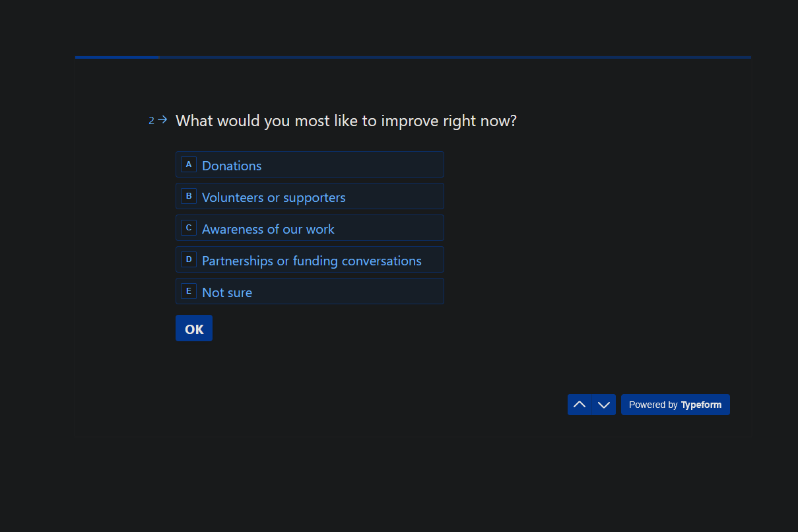Click the arrow icon next to question number
This screenshot has width=798, height=532.
pyautogui.click(x=162, y=120)
